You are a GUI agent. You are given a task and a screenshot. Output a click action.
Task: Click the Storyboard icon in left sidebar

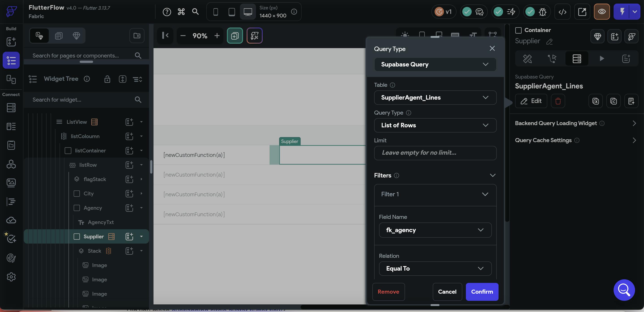pos(11,79)
